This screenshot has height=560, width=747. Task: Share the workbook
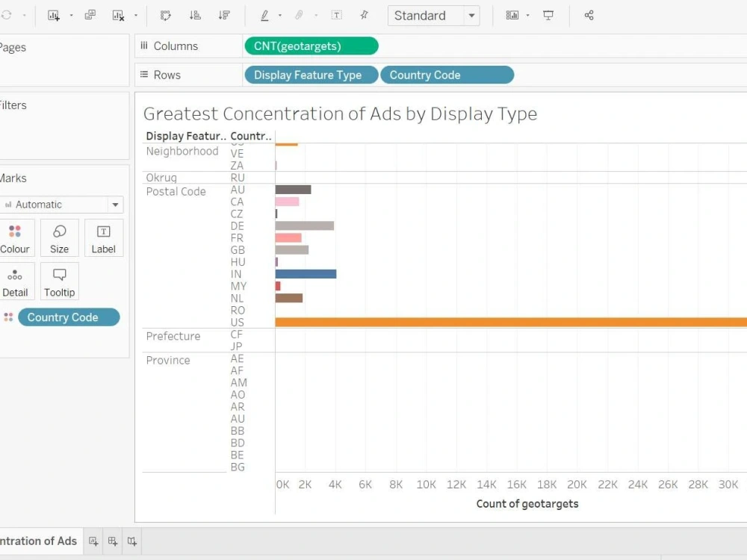click(x=589, y=15)
